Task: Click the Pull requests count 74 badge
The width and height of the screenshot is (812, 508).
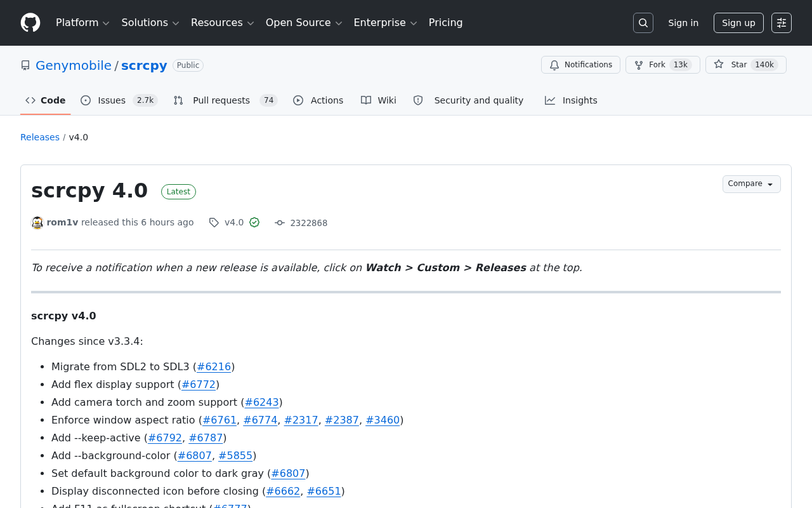Action: tap(269, 100)
